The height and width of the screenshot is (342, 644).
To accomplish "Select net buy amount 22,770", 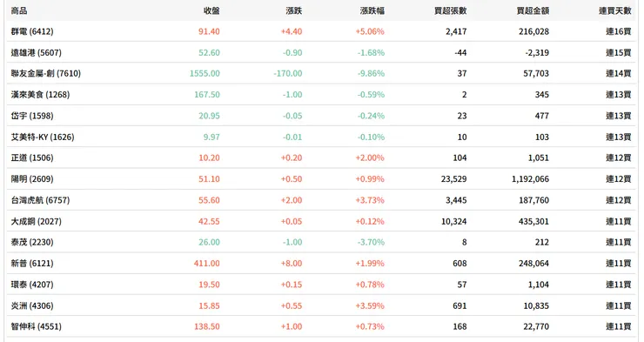I will 536,327.
